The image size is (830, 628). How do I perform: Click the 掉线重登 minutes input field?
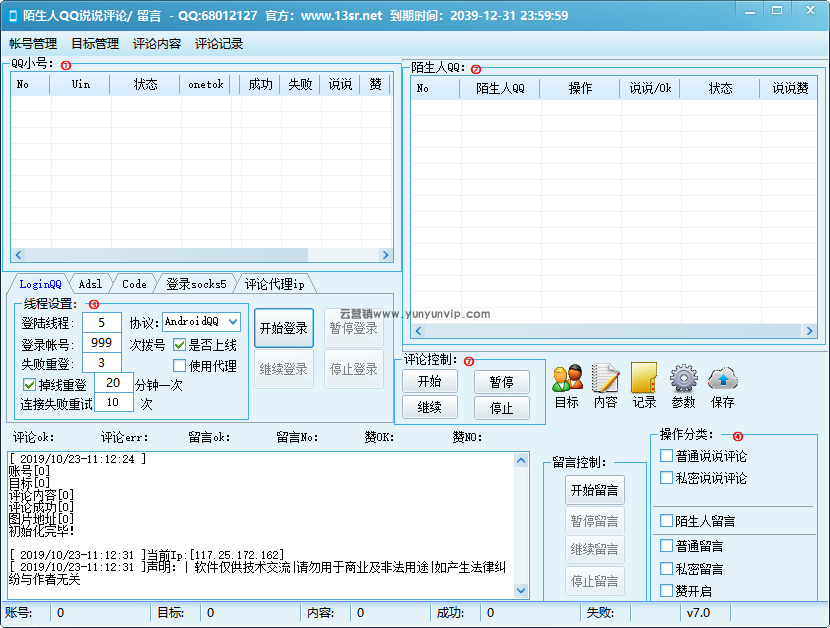[x=113, y=383]
